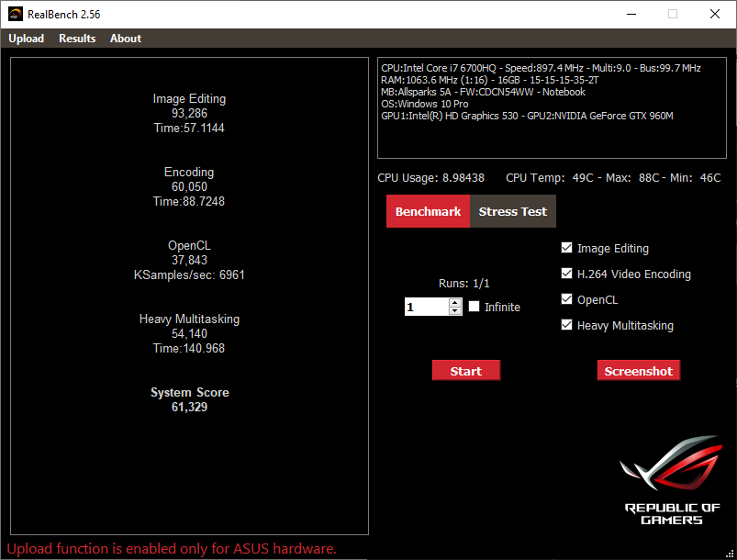Click the Time:140.968 value
The height and width of the screenshot is (560, 737).
coord(189,349)
